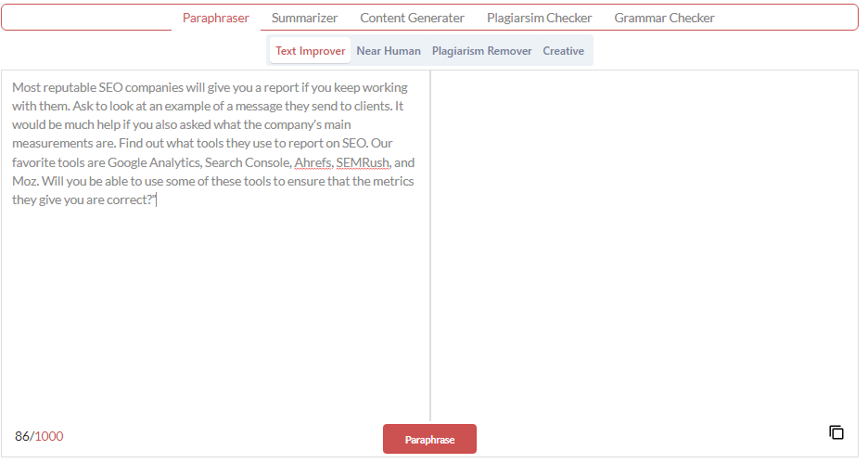Select the Plagiarism Remover mode
The width and height of the screenshot is (868, 463).
(481, 50)
